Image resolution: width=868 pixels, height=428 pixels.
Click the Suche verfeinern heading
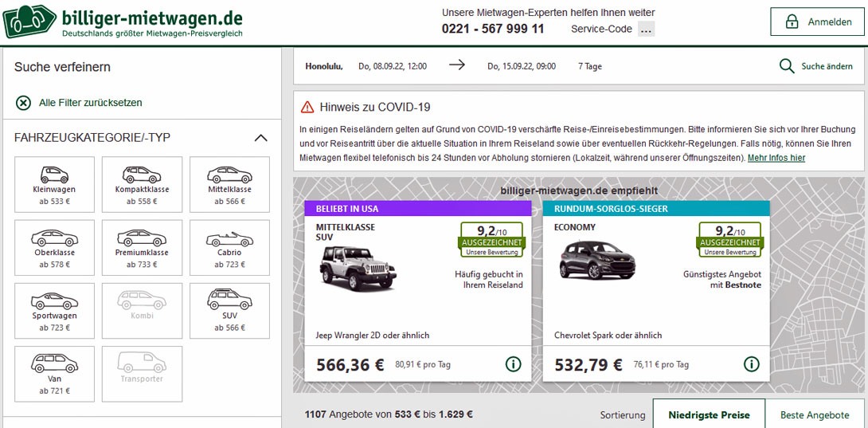63,68
